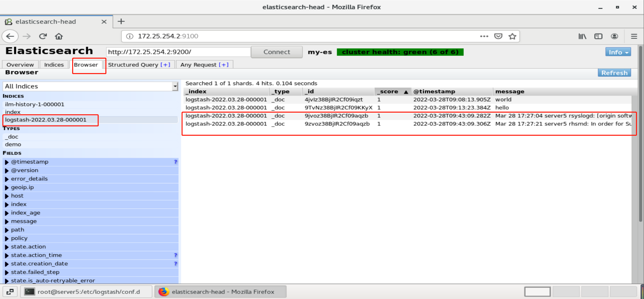Show site information icon in address bar

pyautogui.click(x=130, y=36)
